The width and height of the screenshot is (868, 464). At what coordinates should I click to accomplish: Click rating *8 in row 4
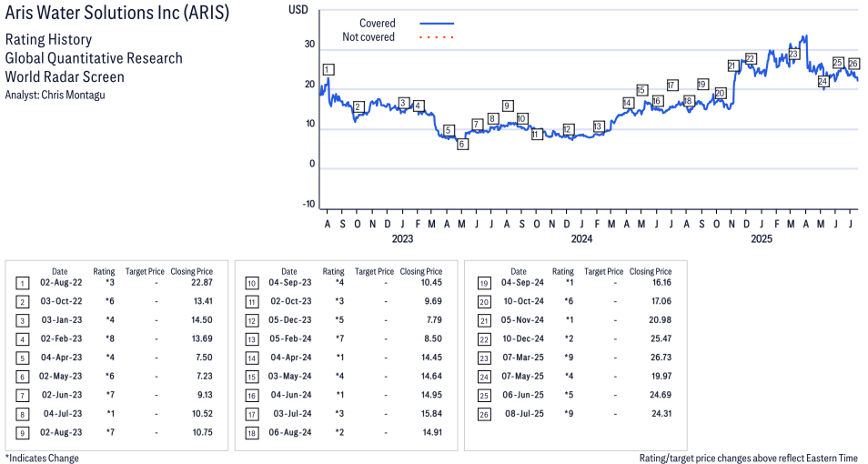(x=109, y=338)
